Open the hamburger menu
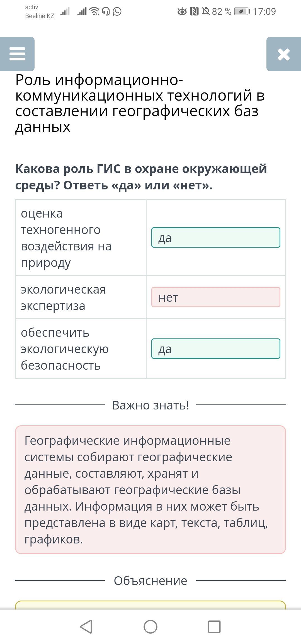 tap(17, 54)
